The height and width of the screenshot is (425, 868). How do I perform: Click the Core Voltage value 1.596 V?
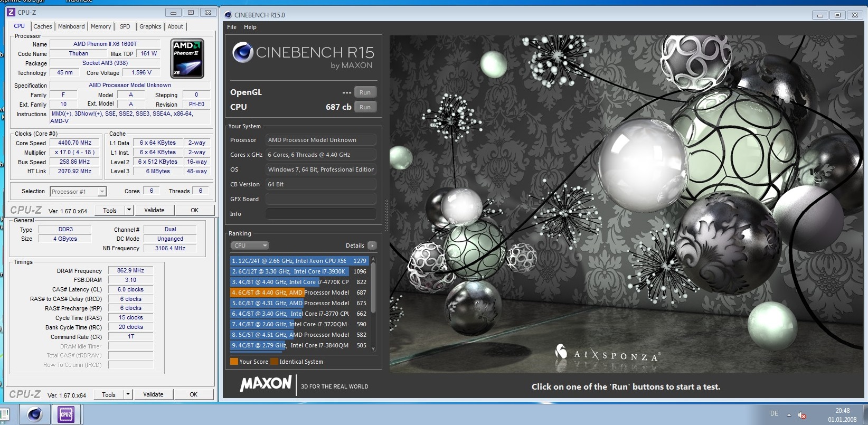pyautogui.click(x=141, y=73)
